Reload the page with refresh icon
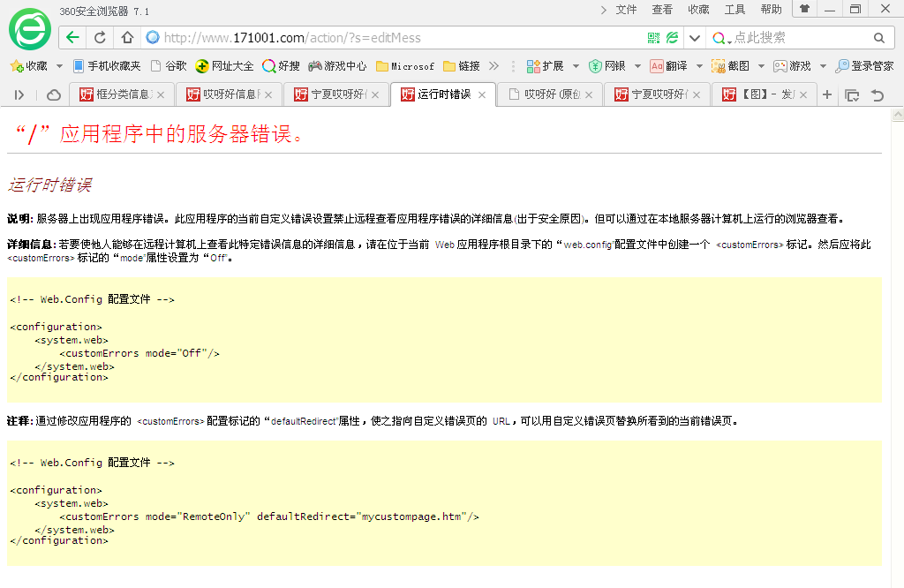This screenshot has width=904, height=588. point(100,38)
